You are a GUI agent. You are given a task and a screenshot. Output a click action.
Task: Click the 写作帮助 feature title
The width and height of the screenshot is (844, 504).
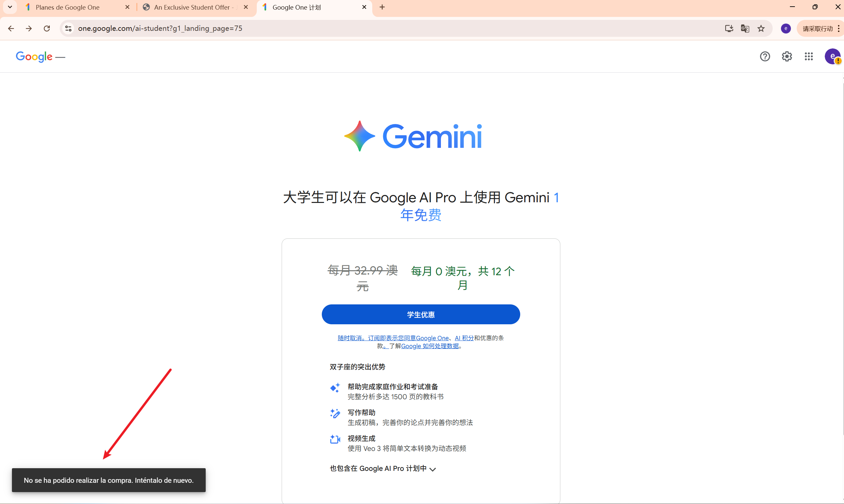(x=362, y=412)
